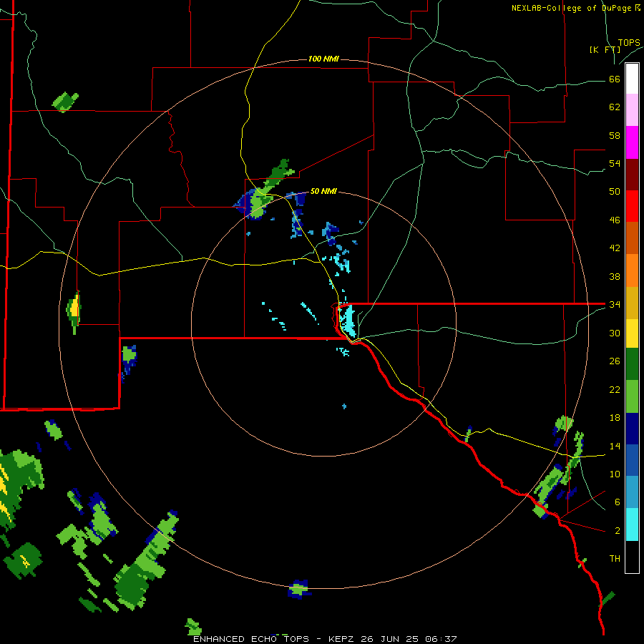Click the yellow-cored echo on the western 100 NMI ring
This screenshot has height=644, width=644.
coord(74,311)
